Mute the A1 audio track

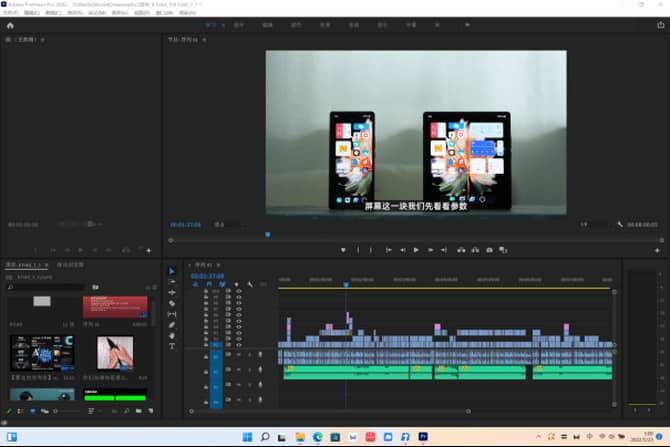point(239,354)
